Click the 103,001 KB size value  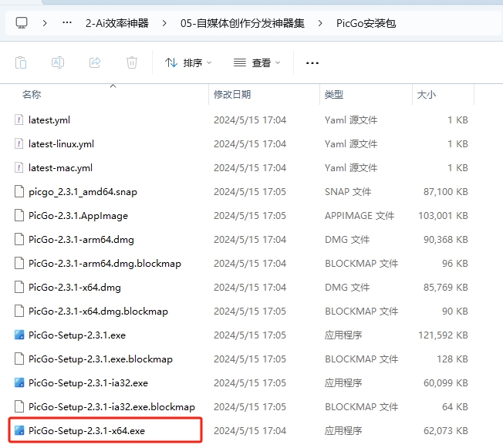(x=443, y=215)
